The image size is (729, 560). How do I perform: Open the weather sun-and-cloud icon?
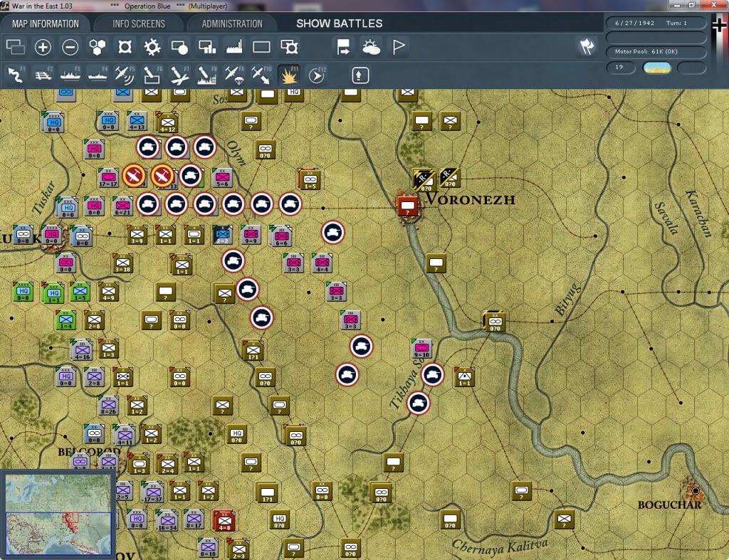pyautogui.click(x=371, y=47)
